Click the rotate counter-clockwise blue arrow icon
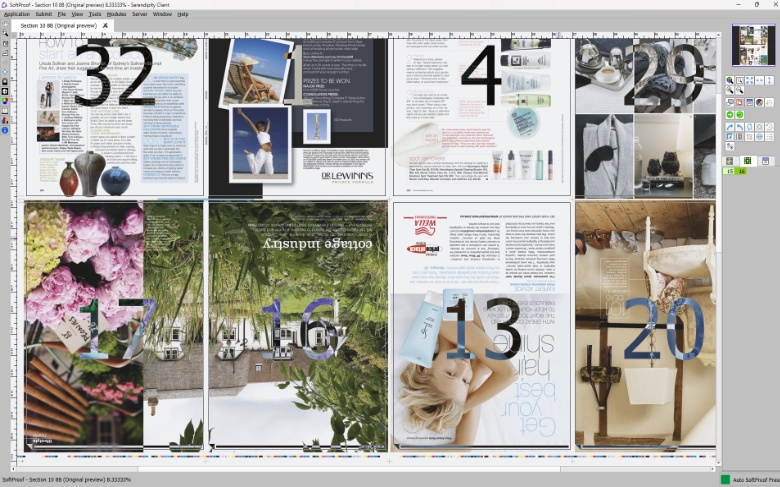 739,127
